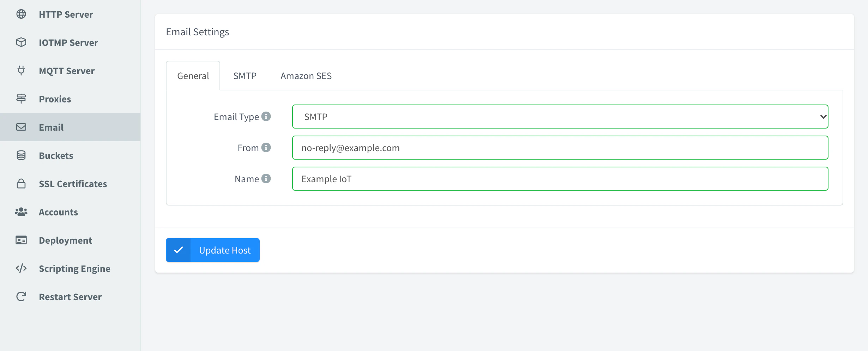Click the info icon next to Name label

[x=266, y=178]
